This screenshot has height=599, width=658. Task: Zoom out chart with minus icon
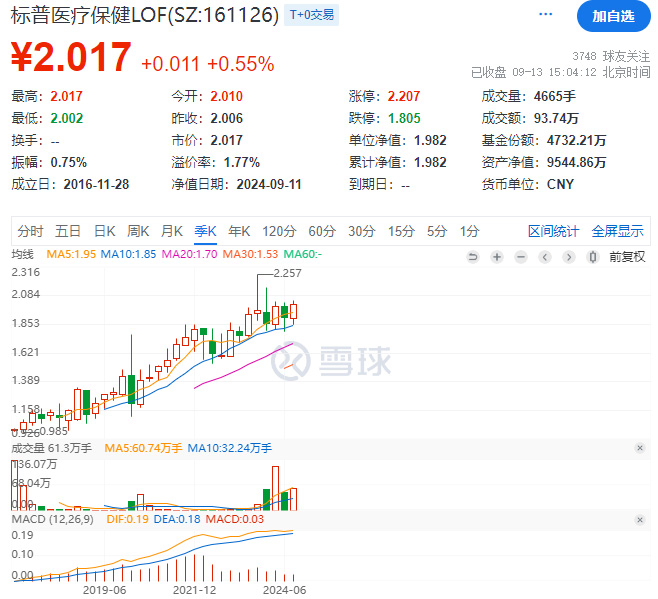tap(521, 256)
